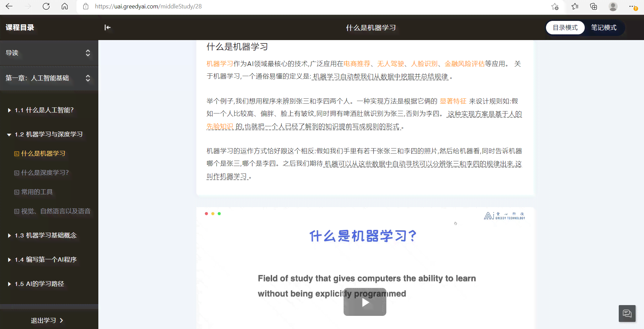644x329 pixels.
Task: Click the highlighted term 显著特征
Action: pos(453,101)
